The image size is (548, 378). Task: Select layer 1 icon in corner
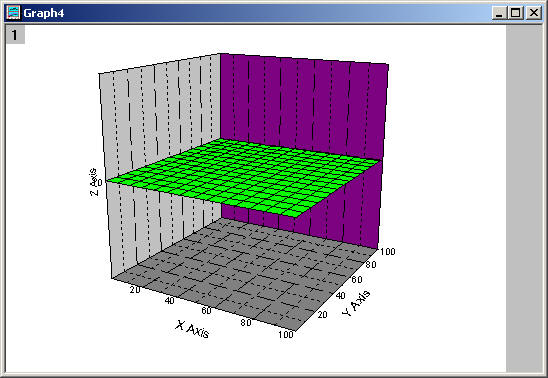15,35
